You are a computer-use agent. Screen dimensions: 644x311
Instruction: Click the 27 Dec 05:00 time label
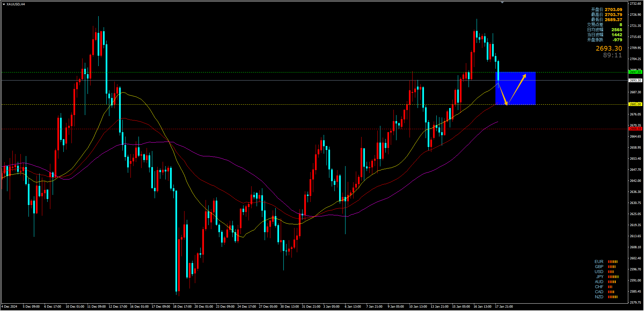coord(268,307)
